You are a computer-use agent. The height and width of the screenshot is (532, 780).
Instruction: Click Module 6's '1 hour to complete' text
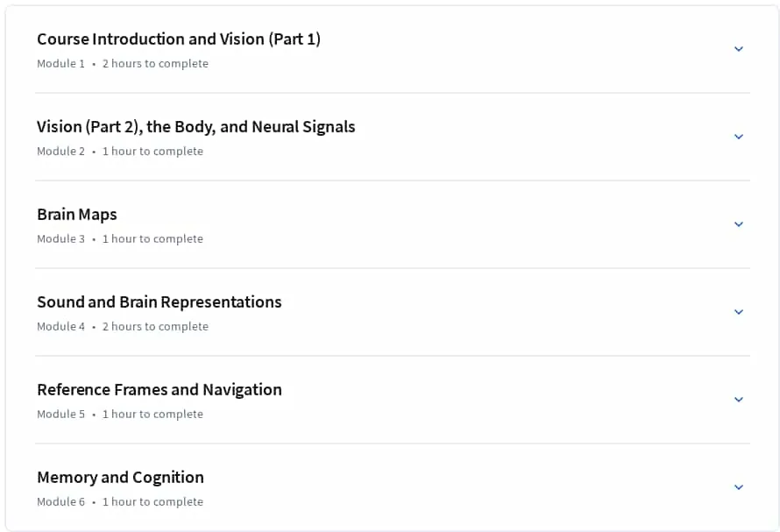point(152,501)
